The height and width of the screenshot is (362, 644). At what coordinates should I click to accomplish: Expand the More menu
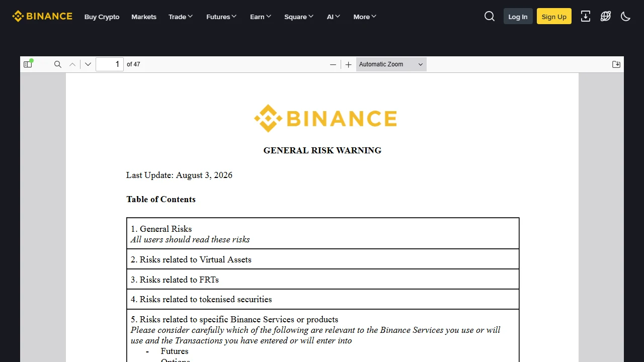pos(365,17)
